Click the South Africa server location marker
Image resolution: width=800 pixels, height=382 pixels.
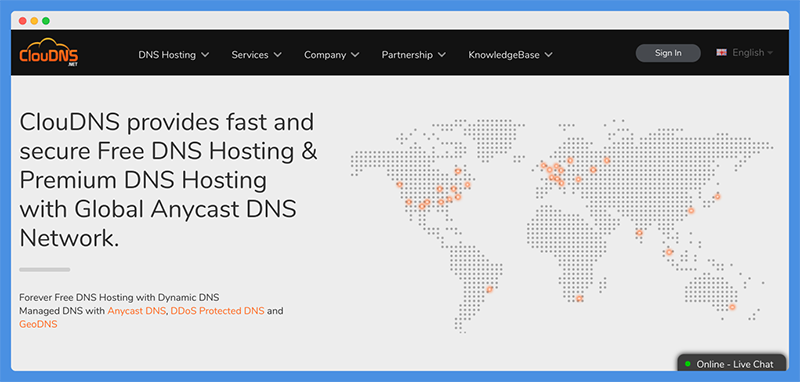[579, 298]
